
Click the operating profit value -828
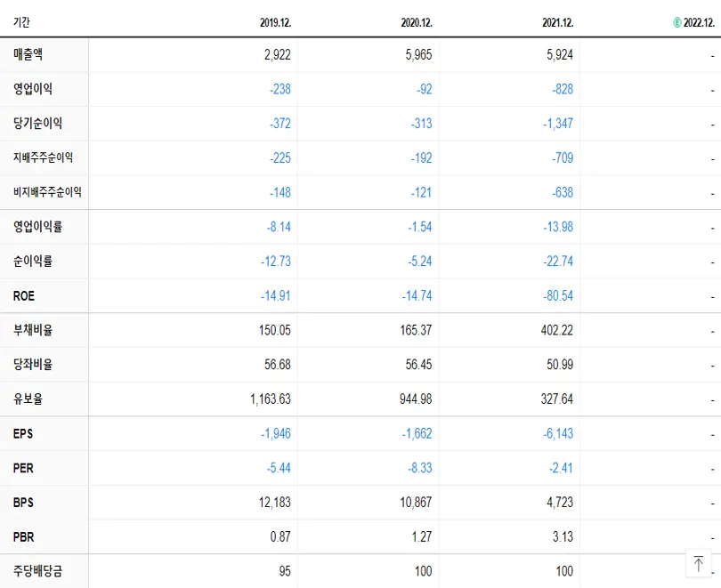pos(563,89)
